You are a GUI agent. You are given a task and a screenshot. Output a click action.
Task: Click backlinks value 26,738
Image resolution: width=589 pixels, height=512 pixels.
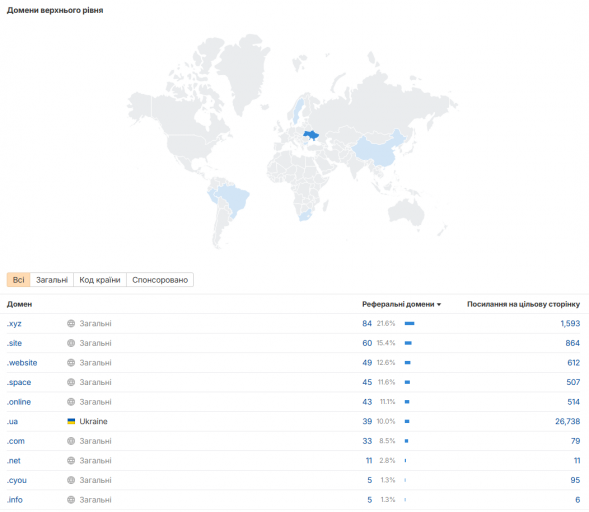tap(568, 421)
